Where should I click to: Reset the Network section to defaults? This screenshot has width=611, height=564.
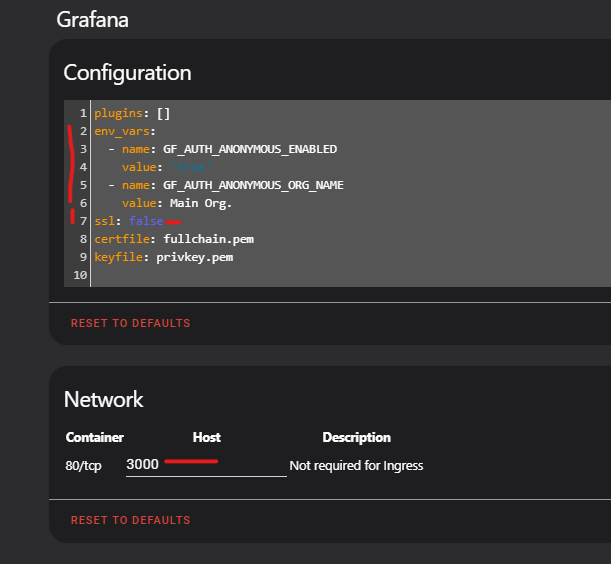pos(130,520)
